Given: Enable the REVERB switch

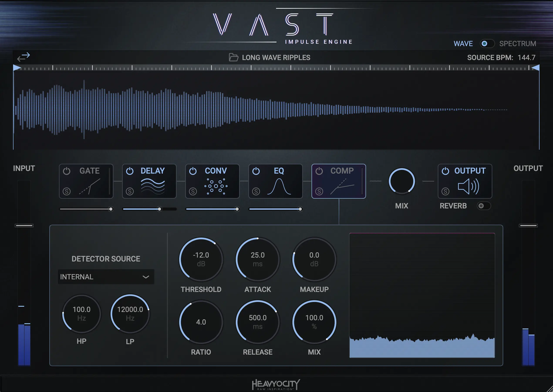Looking at the screenshot, I should 484,206.
